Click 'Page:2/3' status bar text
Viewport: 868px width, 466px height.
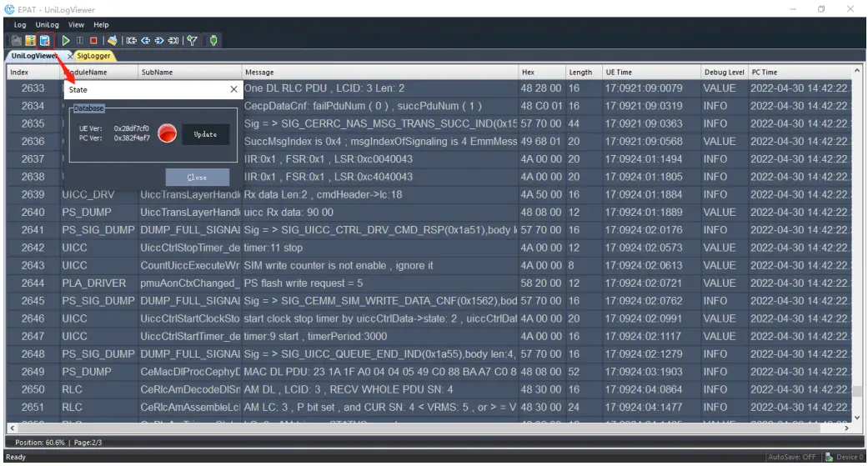(x=88, y=443)
